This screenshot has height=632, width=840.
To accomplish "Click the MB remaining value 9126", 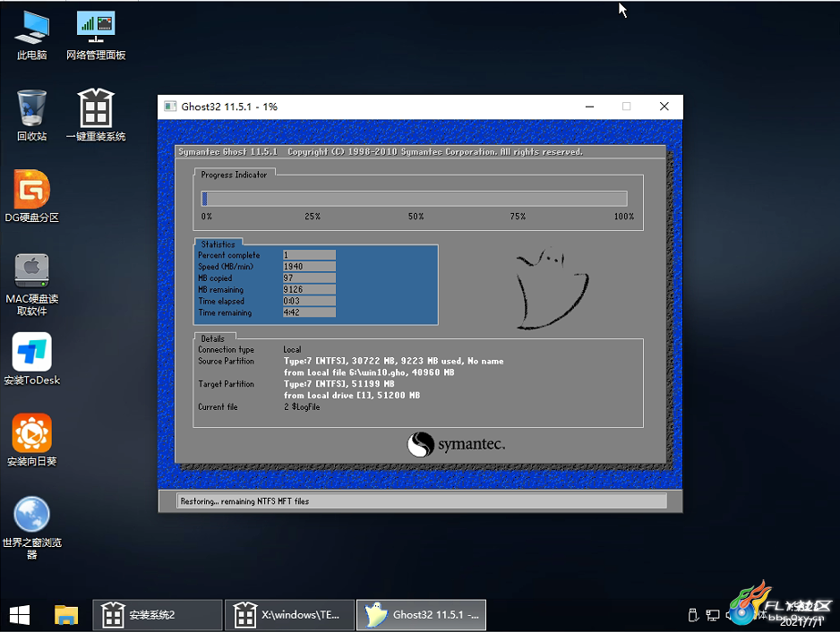I will click(309, 289).
